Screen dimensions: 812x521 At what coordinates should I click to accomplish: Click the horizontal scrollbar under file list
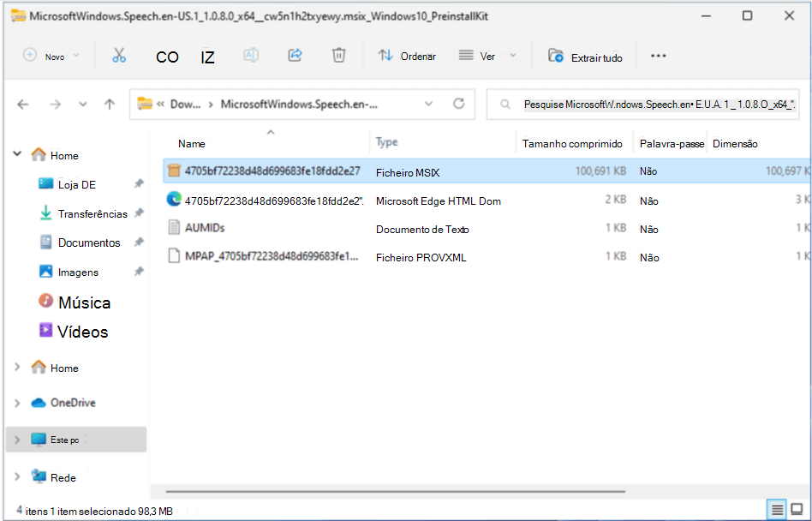[x=396, y=491]
